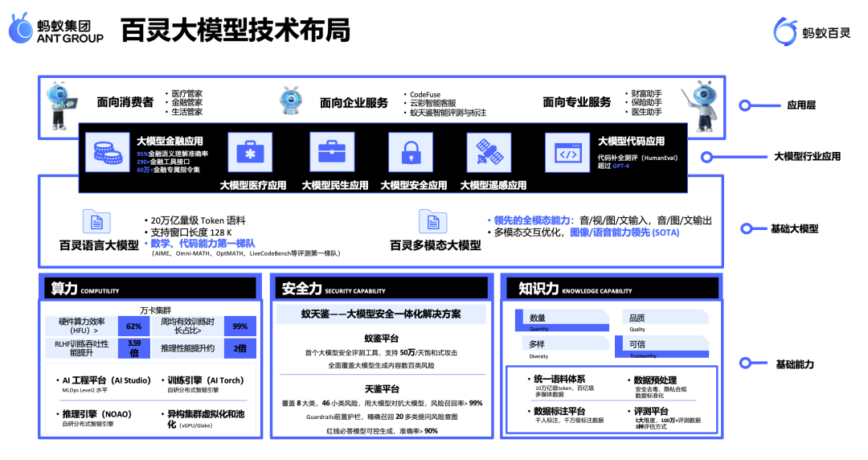Click the 异构集群虚拟化和池化 item
The image size is (868, 460).
tap(203, 420)
